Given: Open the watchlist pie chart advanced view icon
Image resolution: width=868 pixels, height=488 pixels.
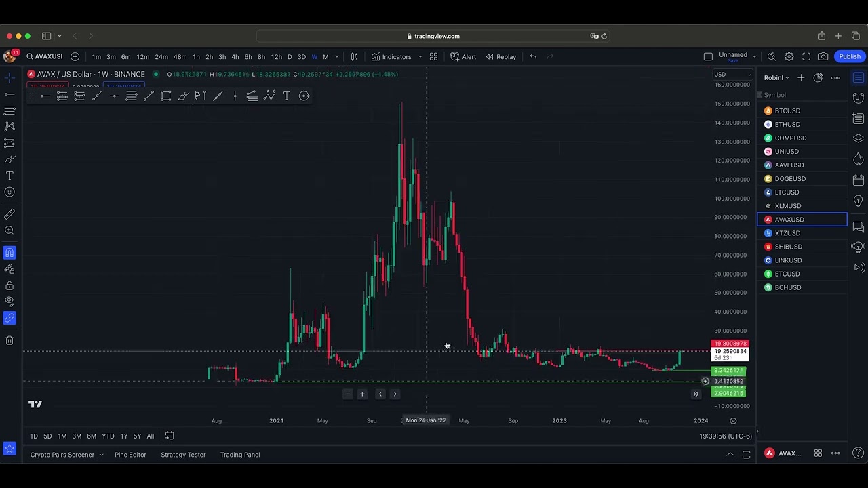Looking at the screenshot, I should point(818,78).
